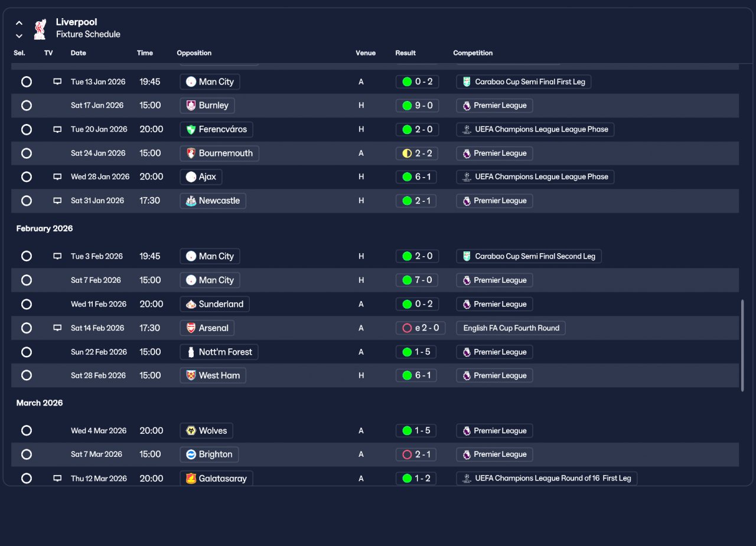Viewport: 756px width, 546px height.
Task: Open English FA Cup Fourth Round competition
Action: 511,328
